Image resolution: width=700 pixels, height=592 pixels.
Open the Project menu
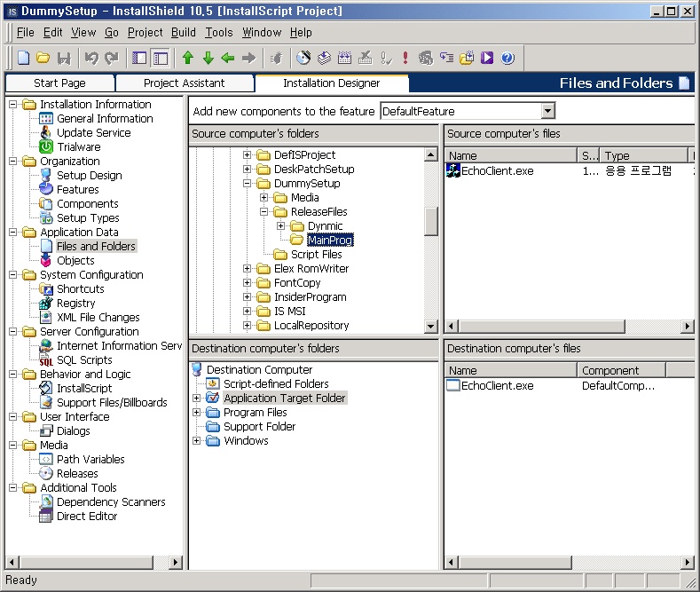(x=146, y=33)
